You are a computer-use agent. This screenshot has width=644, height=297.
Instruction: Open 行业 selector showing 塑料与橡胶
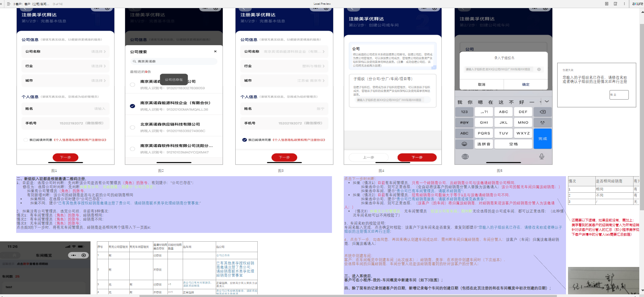pyautogui.click(x=284, y=66)
